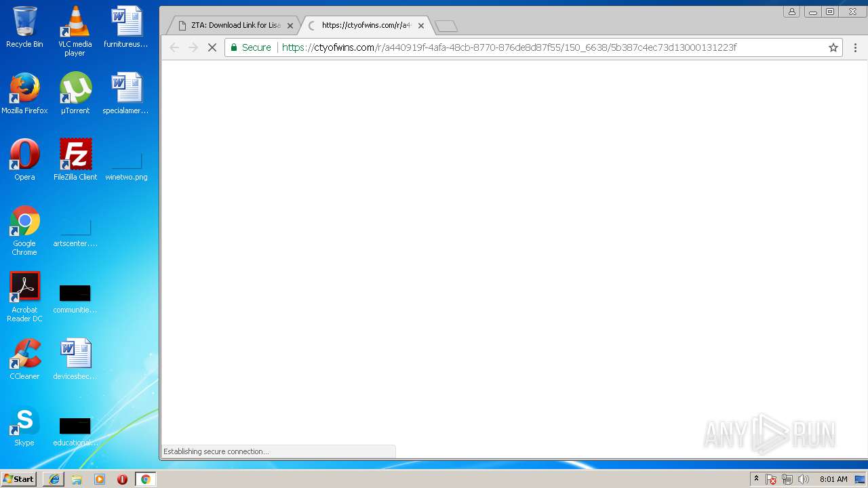Viewport: 868px width, 488px height.
Task: Click Chrome back arrow button
Action: click(x=174, y=47)
